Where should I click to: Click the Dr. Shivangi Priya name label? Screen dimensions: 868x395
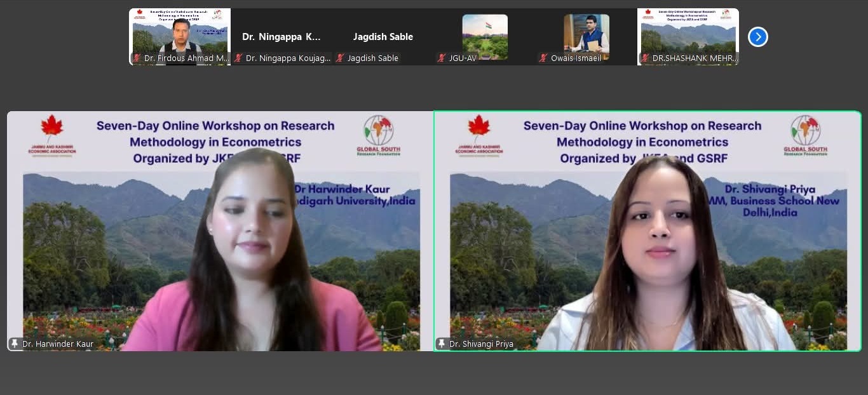(x=481, y=344)
